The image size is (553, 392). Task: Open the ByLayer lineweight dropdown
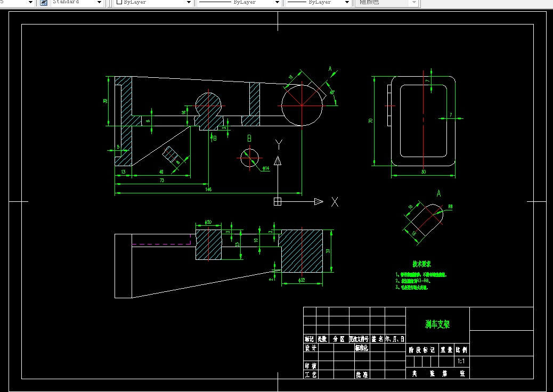(347, 3)
